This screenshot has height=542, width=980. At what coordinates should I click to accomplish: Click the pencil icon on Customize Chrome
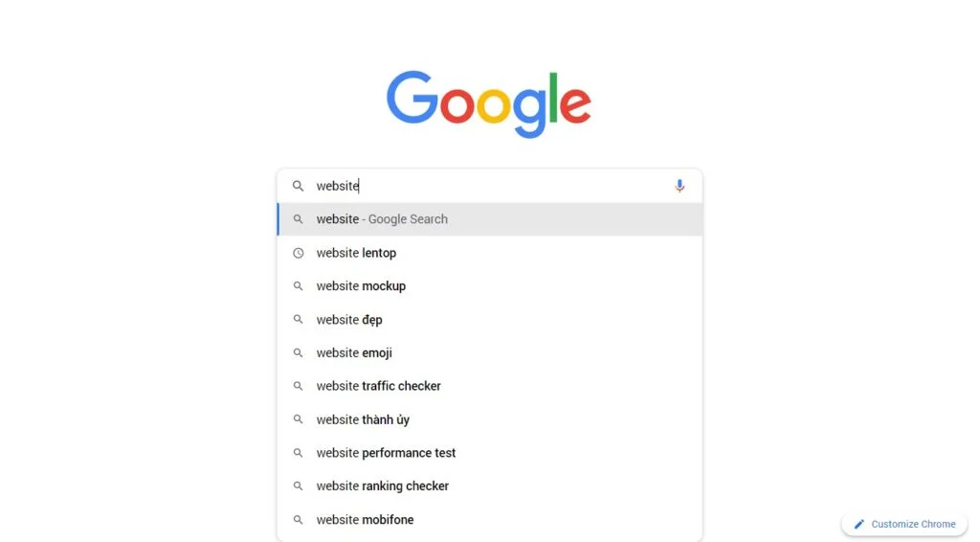point(858,524)
